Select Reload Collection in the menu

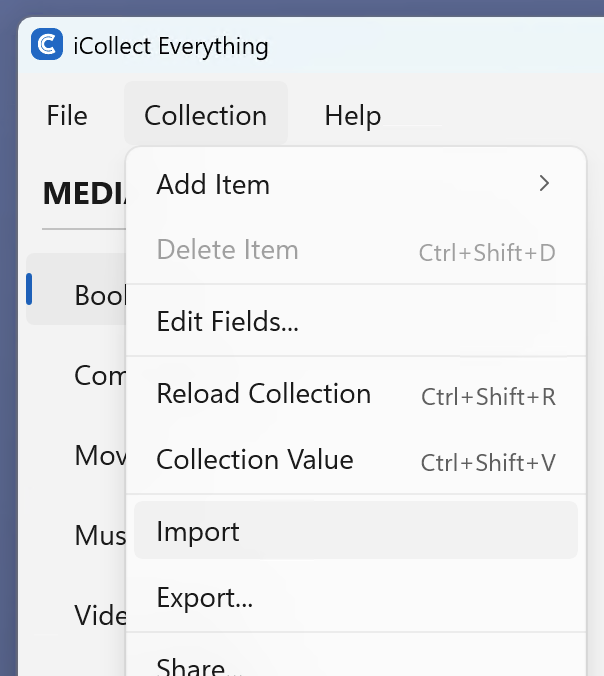263,394
